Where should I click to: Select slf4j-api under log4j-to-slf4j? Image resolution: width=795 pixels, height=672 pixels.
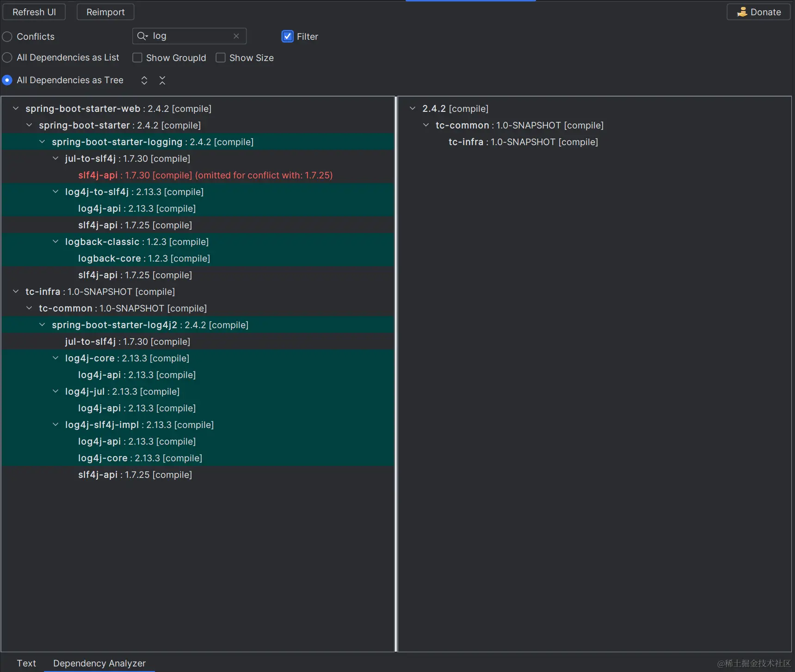coord(198,225)
